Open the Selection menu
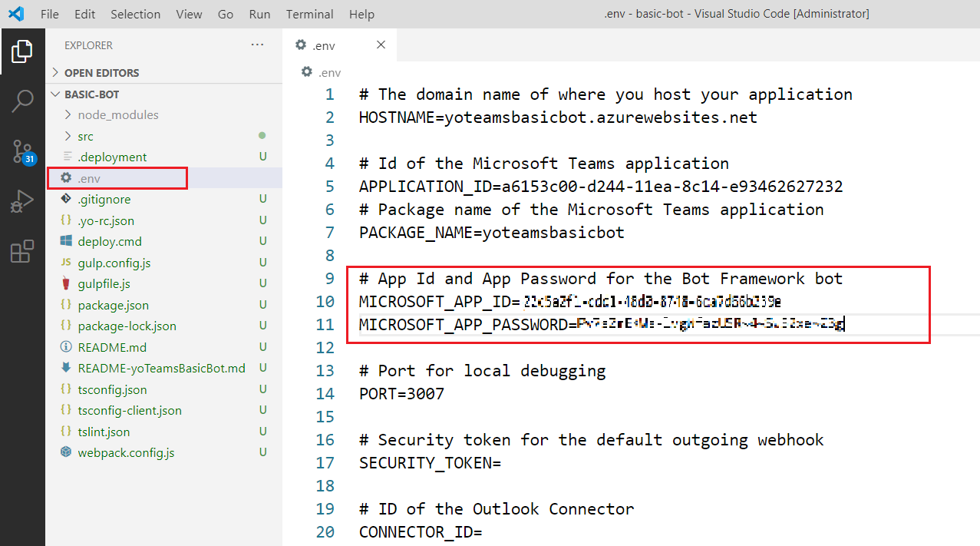Image resolution: width=980 pixels, height=546 pixels. click(135, 14)
